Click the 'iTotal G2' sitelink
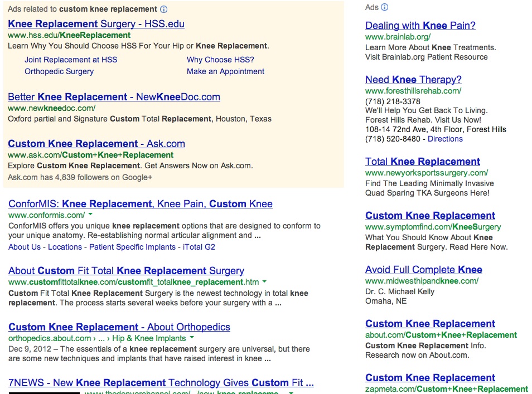532x394 pixels. (199, 247)
